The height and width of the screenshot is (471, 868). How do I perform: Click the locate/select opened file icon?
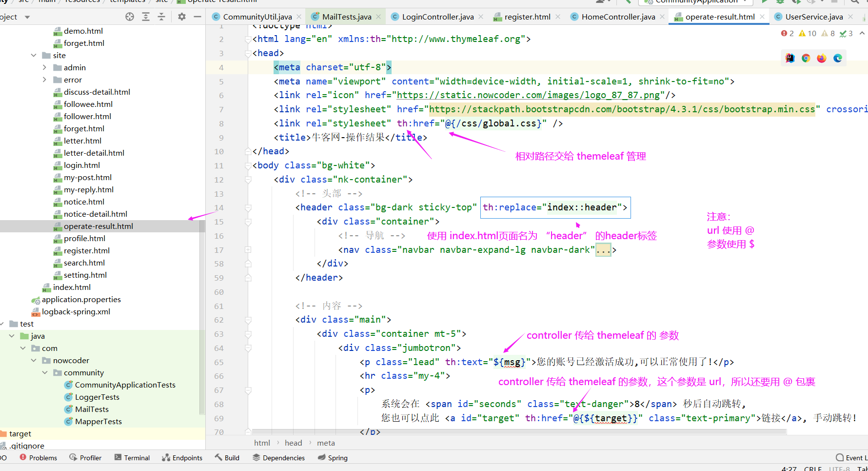(130, 17)
